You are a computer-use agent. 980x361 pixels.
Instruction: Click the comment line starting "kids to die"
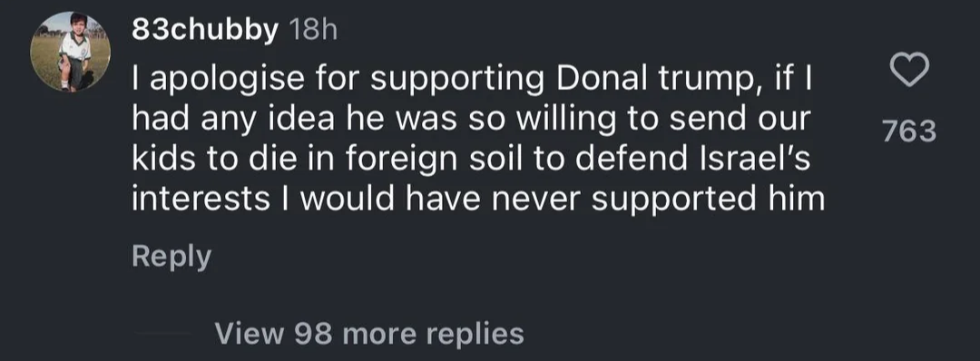click(471, 160)
